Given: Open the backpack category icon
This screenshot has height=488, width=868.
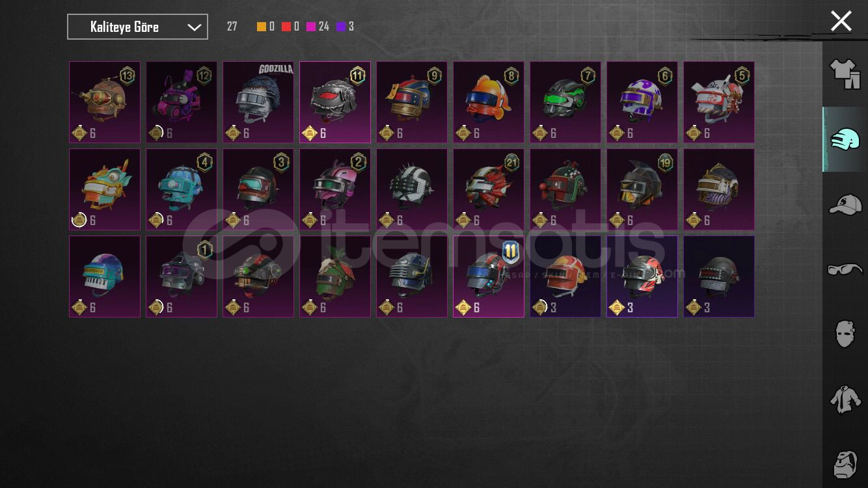Looking at the screenshot, I should [x=845, y=463].
